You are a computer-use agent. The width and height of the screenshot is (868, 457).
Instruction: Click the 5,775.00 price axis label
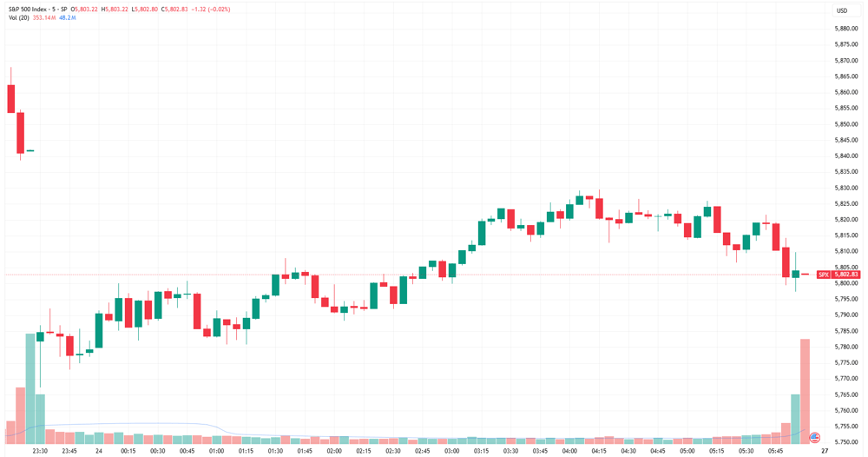845,363
